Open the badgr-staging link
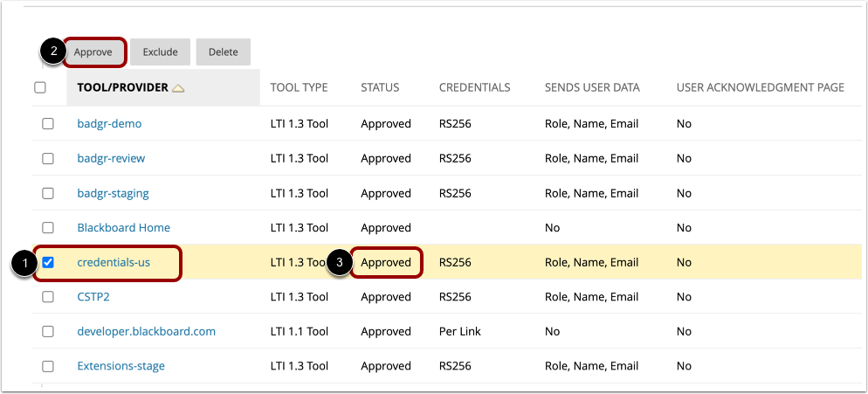The height and width of the screenshot is (394, 868). [x=113, y=193]
